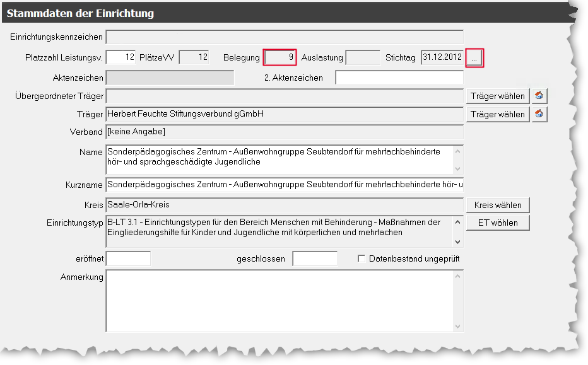588x365 pixels.
Task: Click down arrow of Name field scrollbar
Action: [458, 170]
